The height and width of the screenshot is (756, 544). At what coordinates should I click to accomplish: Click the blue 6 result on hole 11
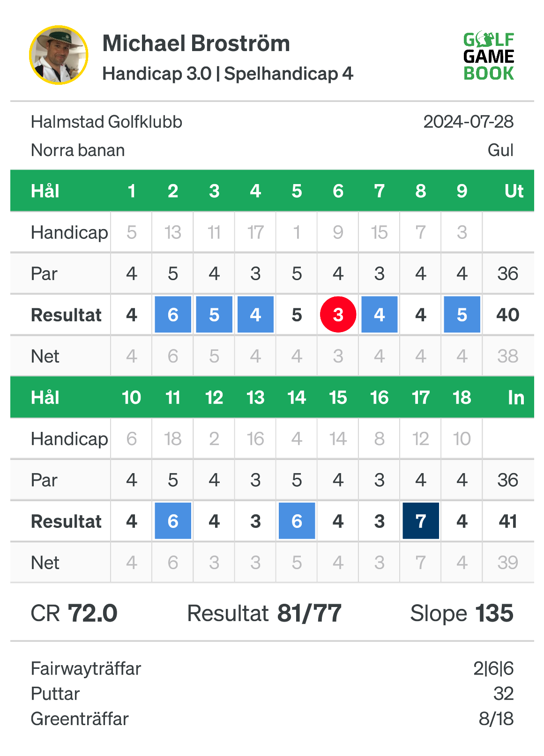[173, 521]
